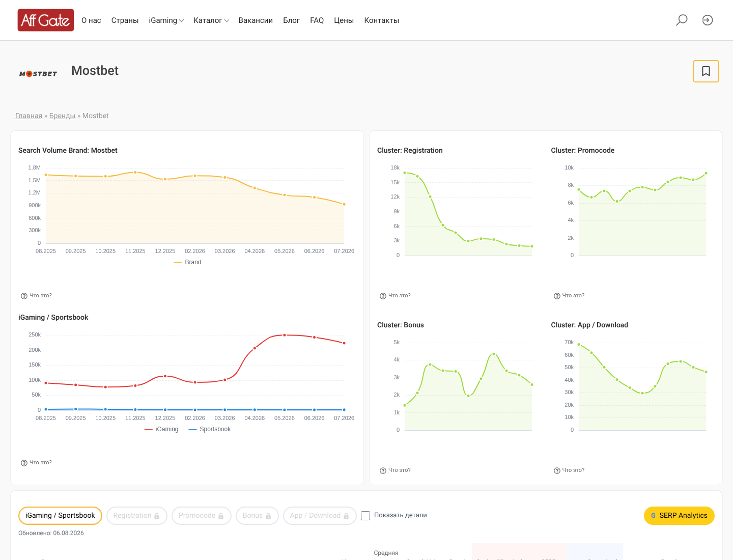Select the iGaming / Sportsbook tab

[60, 516]
